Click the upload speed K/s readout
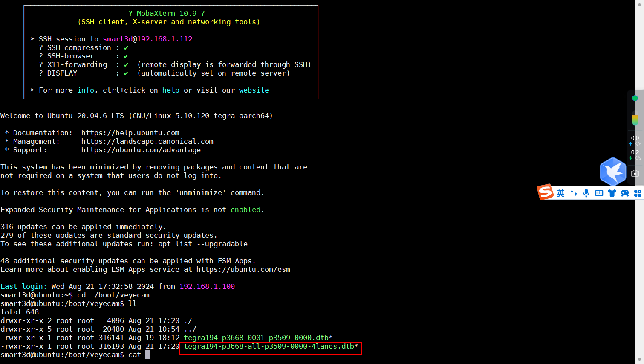 (x=635, y=140)
